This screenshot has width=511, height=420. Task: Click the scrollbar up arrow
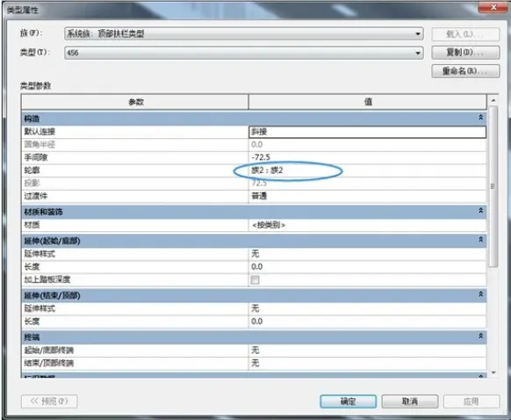coord(493,100)
